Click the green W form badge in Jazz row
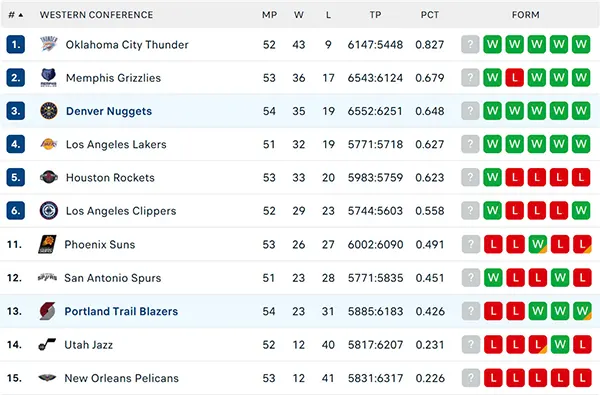This screenshot has height=395, width=600. coord(560,344)
